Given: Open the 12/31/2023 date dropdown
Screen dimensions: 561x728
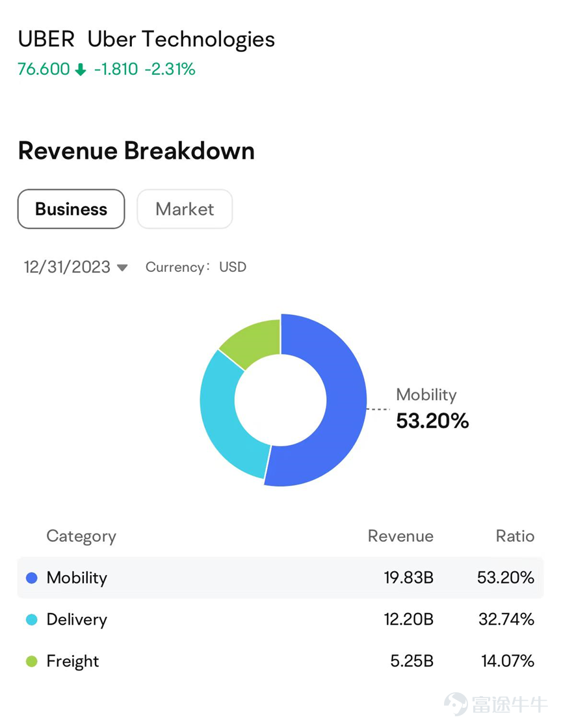Looking at the screenshot, I should click(75, 267).
